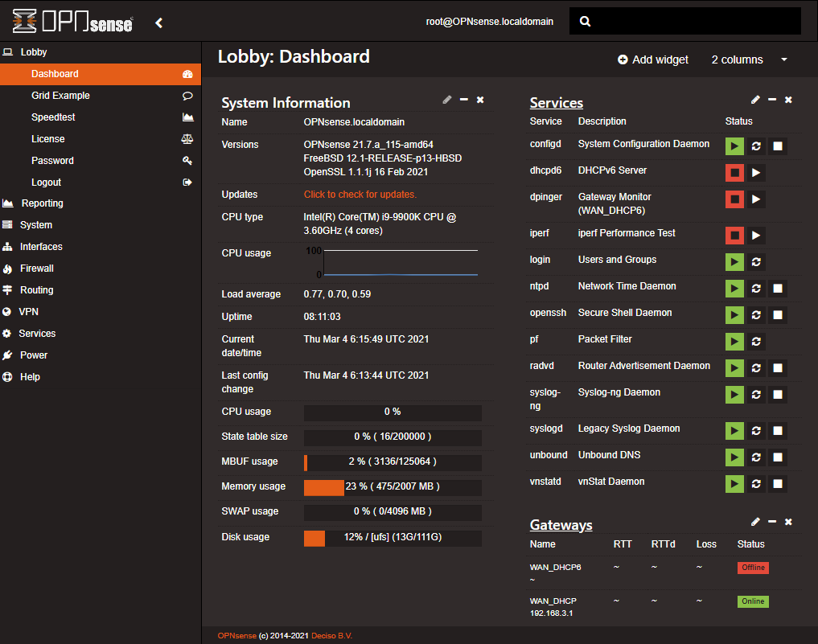The image size is (818, 644).
Task: Collapse the sidebar using the arrow icon
Action: tap(158, 23)
